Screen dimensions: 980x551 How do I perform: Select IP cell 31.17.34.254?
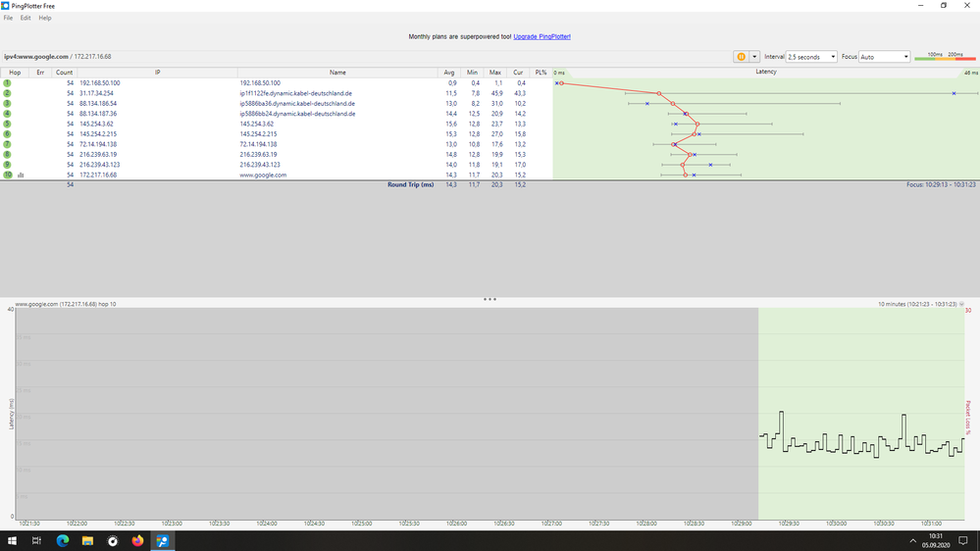(96, 93)
